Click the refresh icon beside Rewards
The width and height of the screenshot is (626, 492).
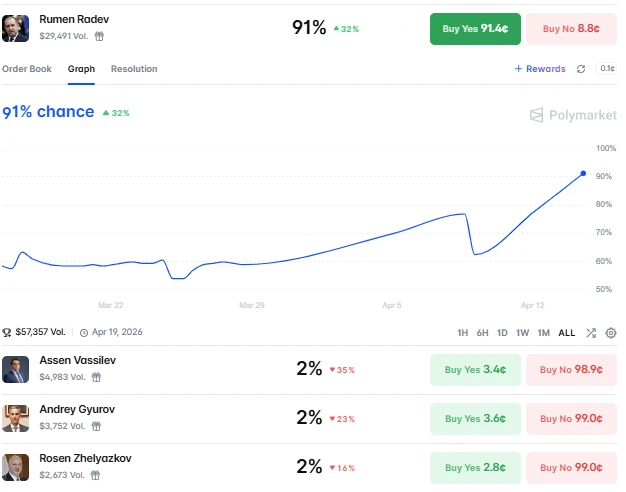(x=581, y=69)
